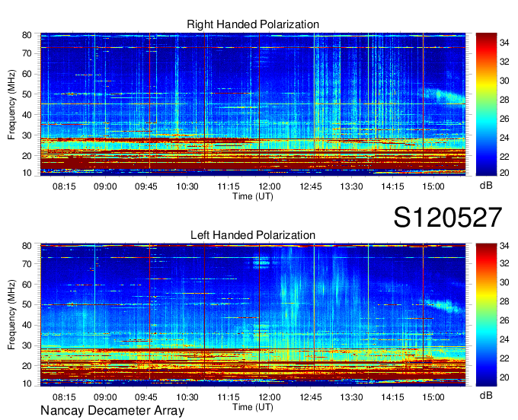
Task: Click the upper right-handed polarization spectrogram
Action: tap(253, 104)
